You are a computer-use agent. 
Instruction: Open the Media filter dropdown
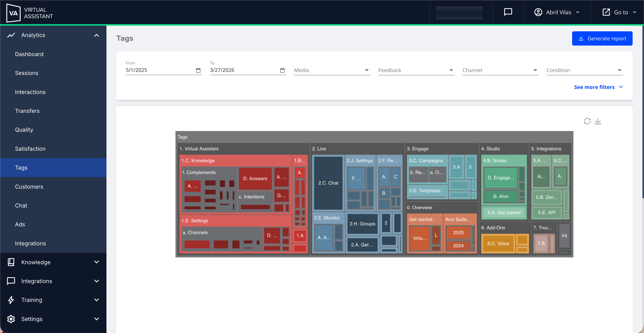pos(332,70)
